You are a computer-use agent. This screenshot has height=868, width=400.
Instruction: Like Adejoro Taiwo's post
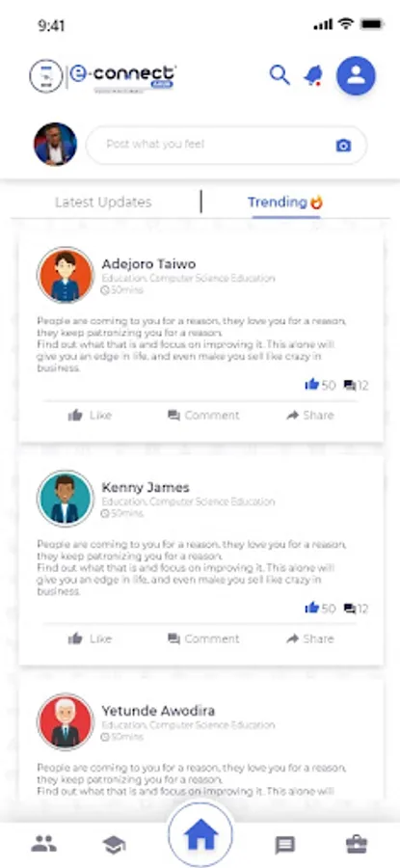[x=90, y=415]
